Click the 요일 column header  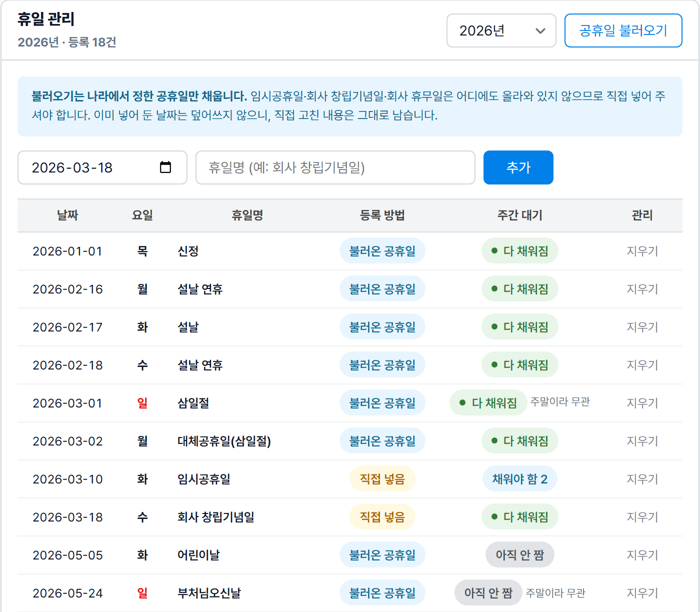coord(142,215)
